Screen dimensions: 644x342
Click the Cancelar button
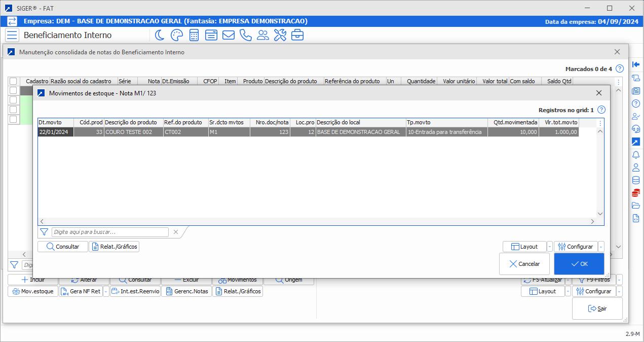[524, 264]
